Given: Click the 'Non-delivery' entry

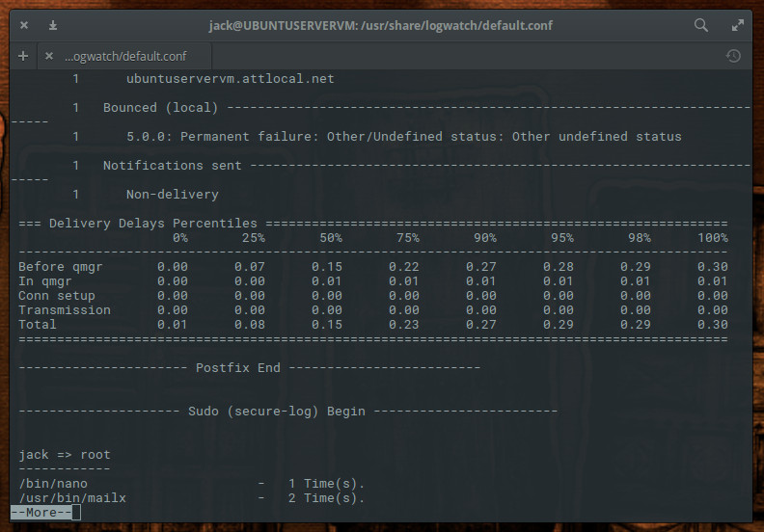Looking at the screenshot, I should tap(172, 195).
